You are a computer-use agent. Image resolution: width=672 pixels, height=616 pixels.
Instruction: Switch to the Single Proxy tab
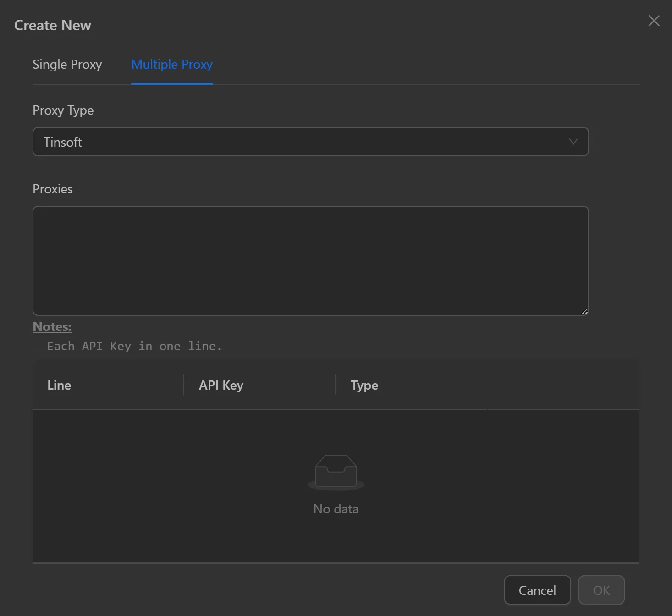tap(67, 65)
